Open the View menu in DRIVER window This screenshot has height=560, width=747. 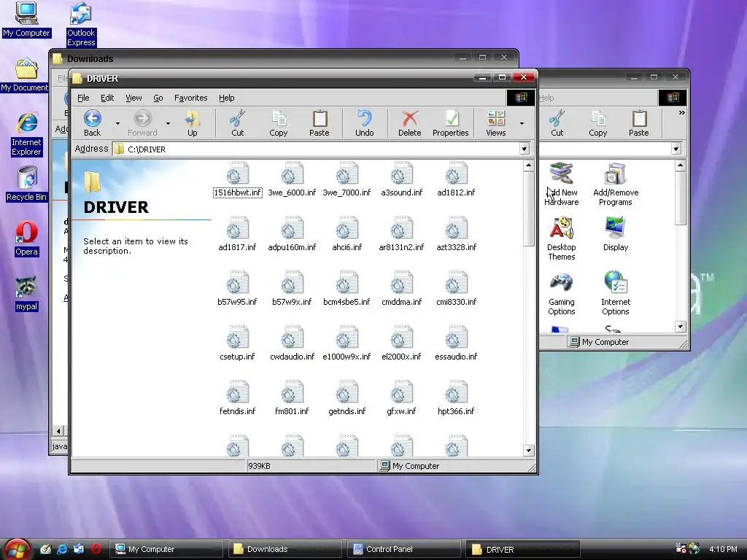coord(134,98)
